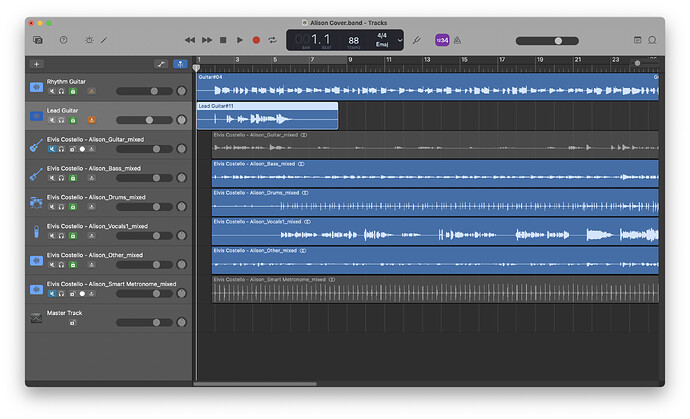Disable orange input monitoring on Lead Guitar

click(x=92, y=120)
